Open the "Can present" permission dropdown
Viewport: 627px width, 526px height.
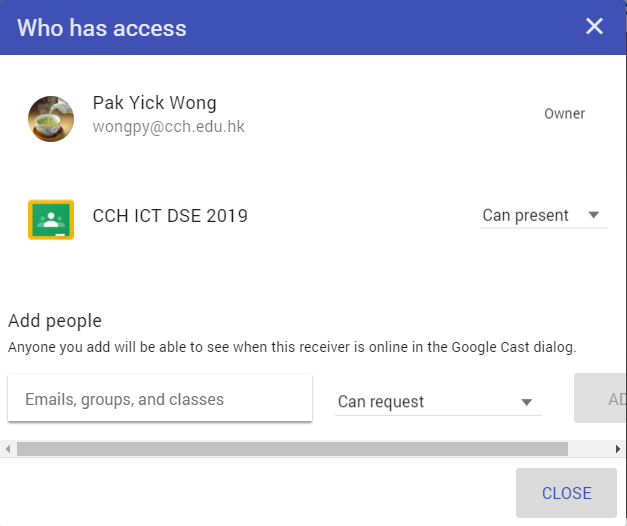coord(526,216)
